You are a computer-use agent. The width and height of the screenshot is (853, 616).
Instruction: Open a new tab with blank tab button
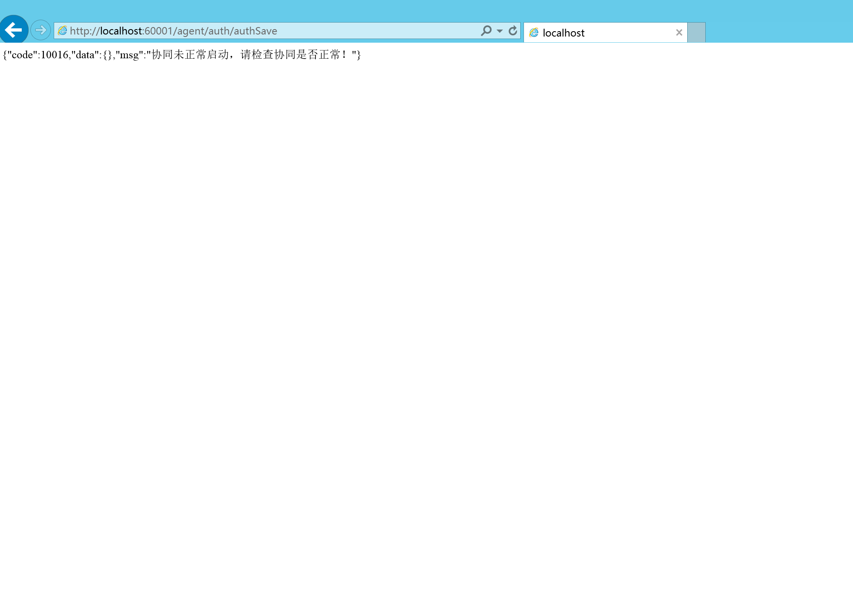(696, 33)
